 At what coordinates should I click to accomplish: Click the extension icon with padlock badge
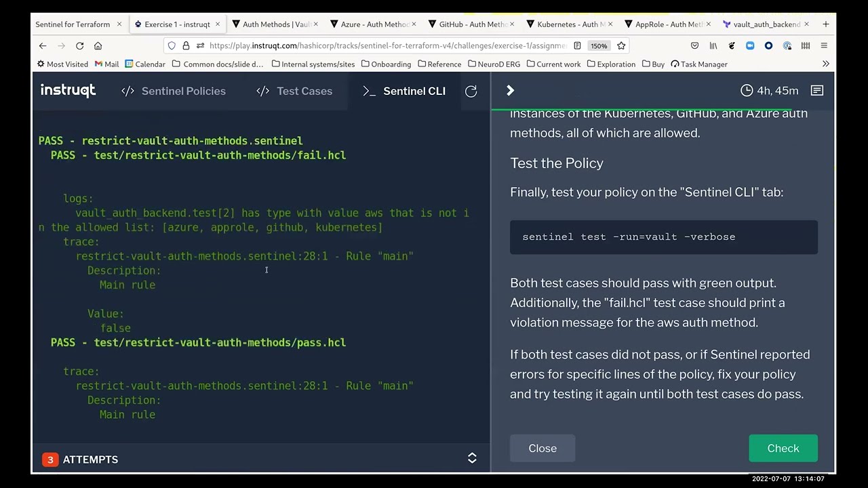(x=787, y=45)
